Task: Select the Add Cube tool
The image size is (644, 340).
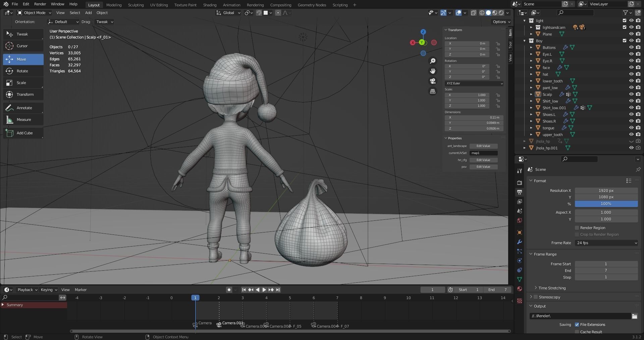Action: pos(23,133)
